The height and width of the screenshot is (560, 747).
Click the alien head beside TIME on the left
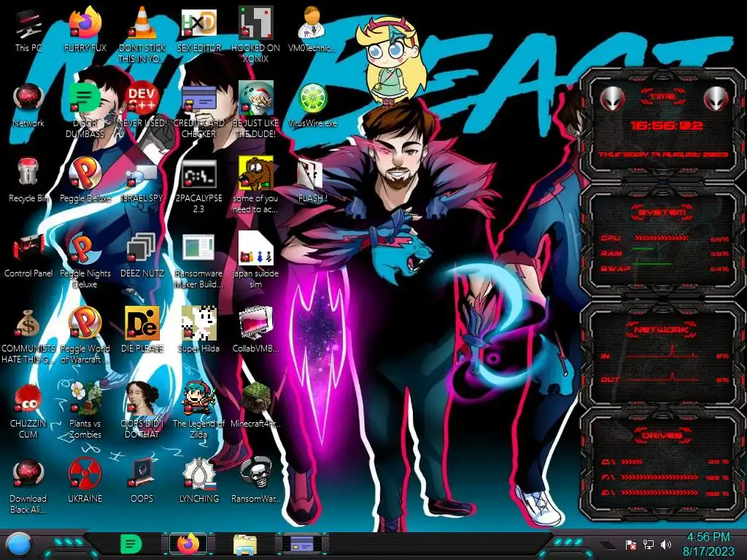tap(612, 99)
